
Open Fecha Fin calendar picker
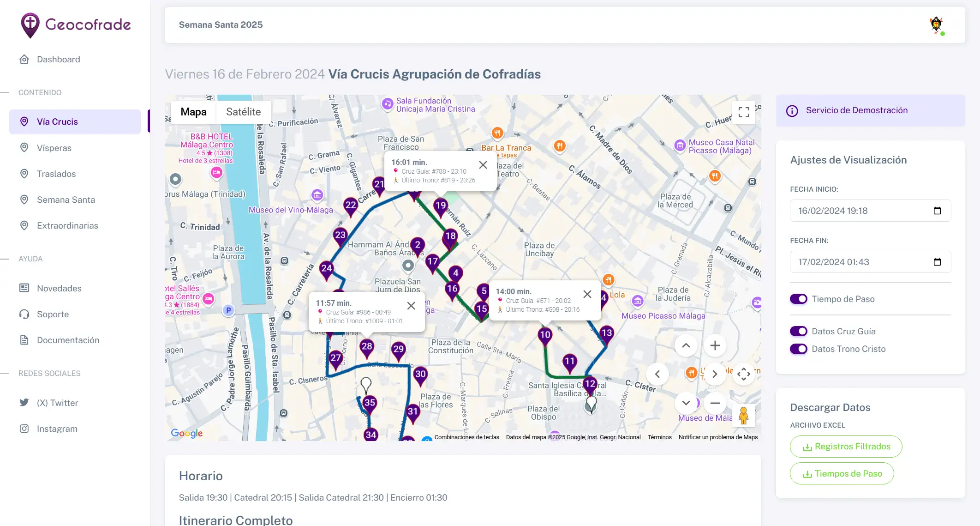tap(937, 262)
